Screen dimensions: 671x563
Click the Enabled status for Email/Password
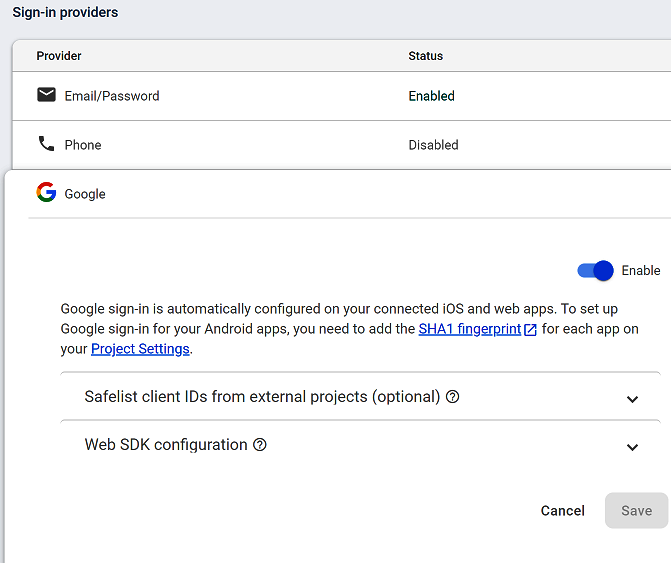click(x=431, y=96)
